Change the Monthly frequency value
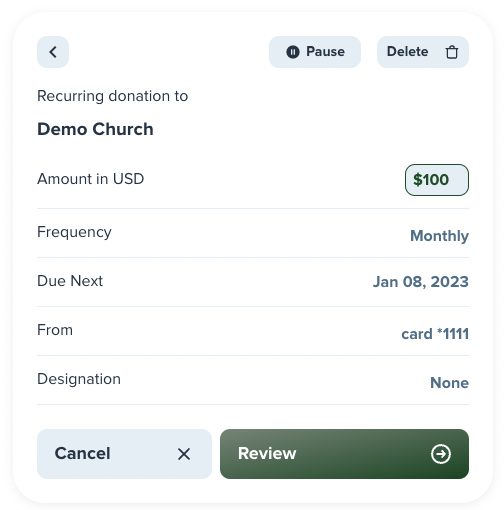Screen dimensions: 504x510 [439, 236]
